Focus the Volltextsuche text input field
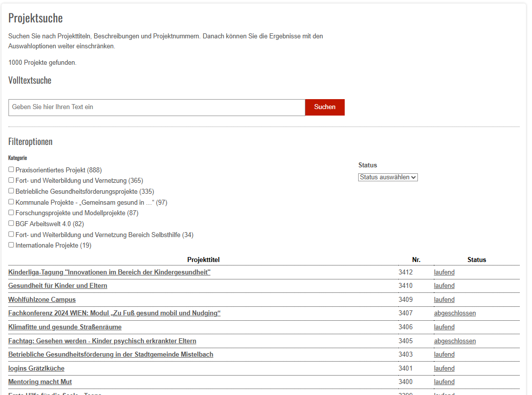The height and width of the screenshot is (395, 532). click(156, 108)
